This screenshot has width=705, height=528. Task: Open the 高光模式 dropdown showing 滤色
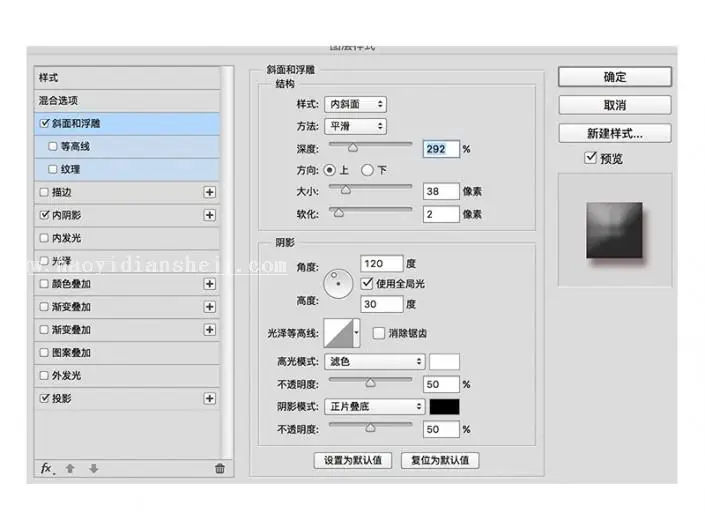click(374, 362)
